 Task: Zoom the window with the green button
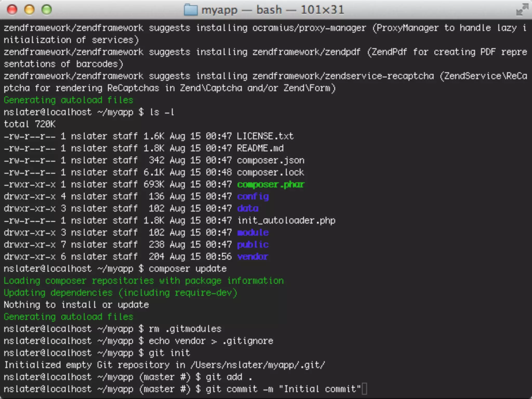(x=47, y=10)
